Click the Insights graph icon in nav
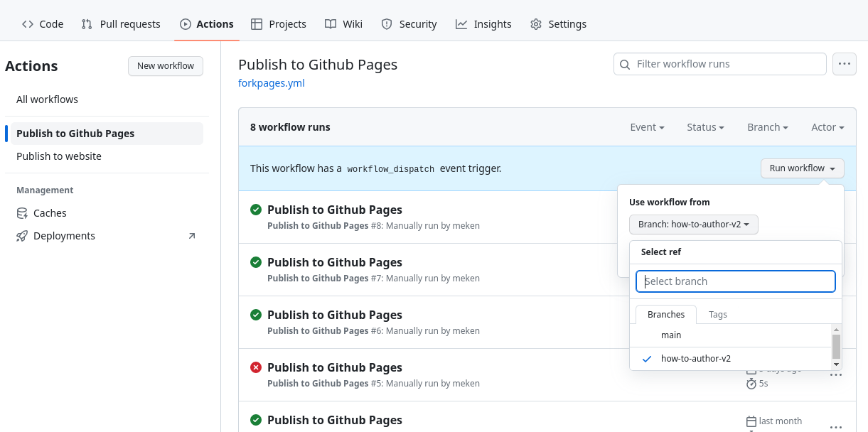Viewport: 868px width, 432px height. coord(461,24)
